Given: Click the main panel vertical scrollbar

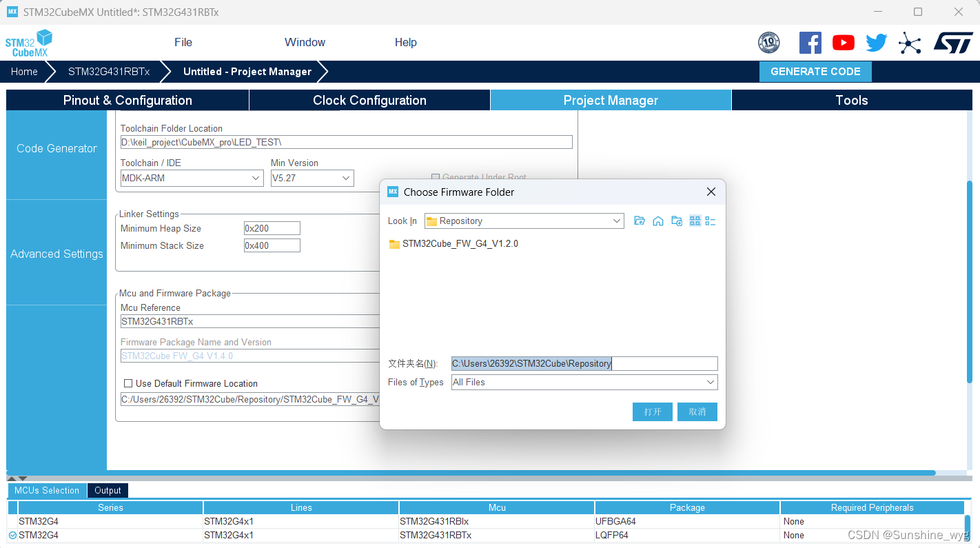Looking at the screenshot, I should [x=969, y=281].
